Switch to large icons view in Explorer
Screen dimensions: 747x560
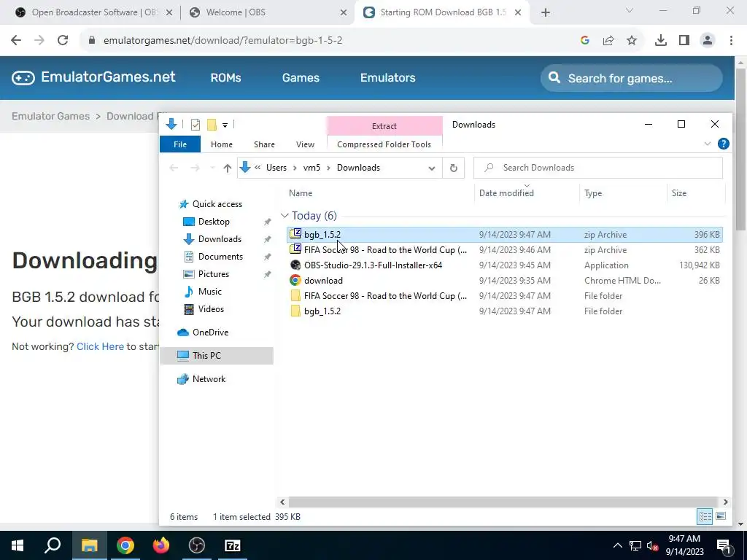coord(721,516)
